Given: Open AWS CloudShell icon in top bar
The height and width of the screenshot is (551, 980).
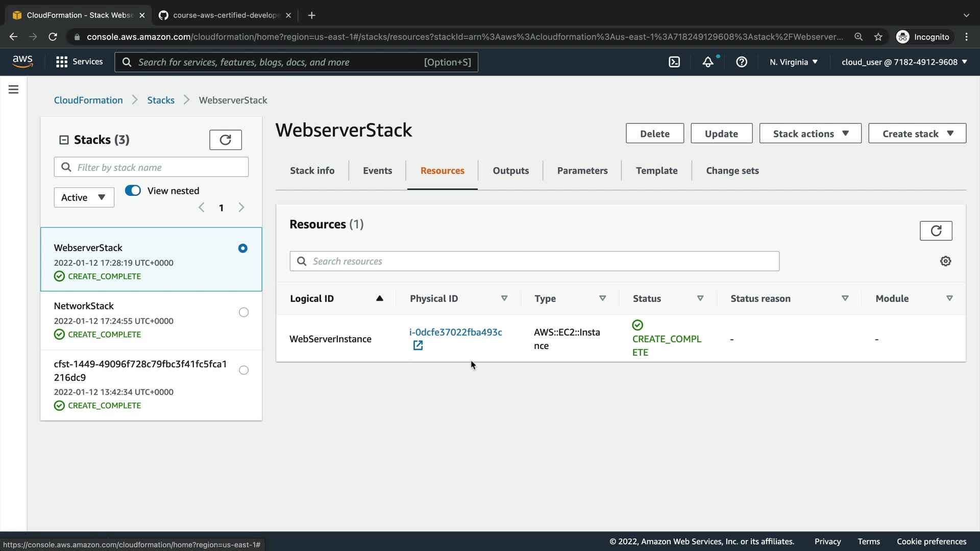Looking at the screenshot, I should [674, 62].
